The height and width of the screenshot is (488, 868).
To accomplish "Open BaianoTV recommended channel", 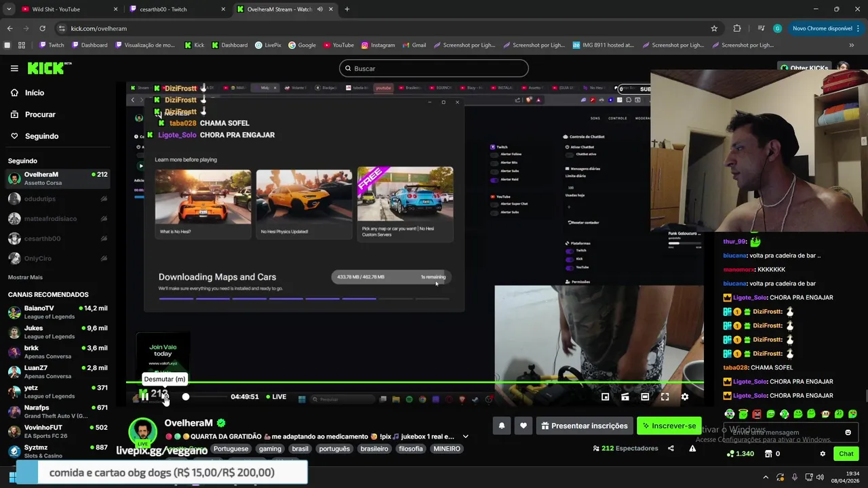I will 58,312.
